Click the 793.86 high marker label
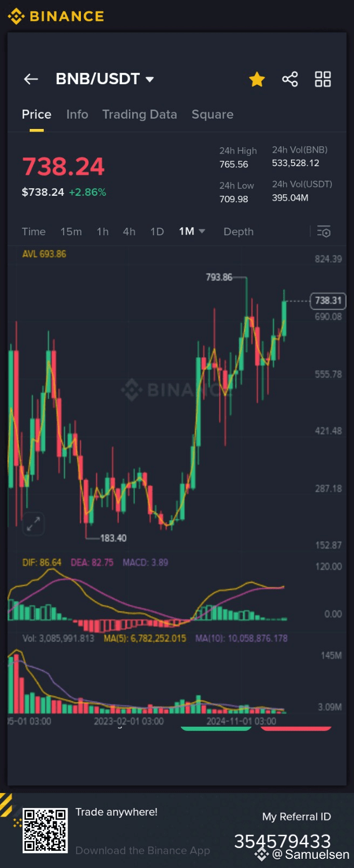 pos(219,277)
